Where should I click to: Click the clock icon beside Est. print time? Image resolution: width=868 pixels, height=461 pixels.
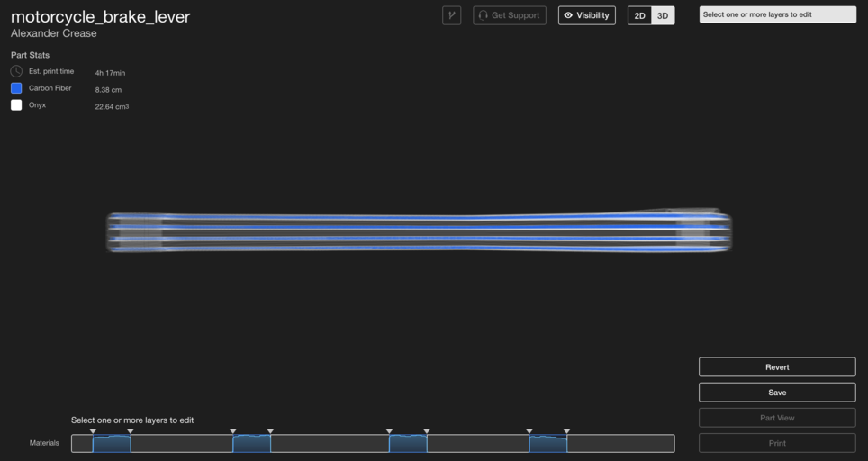(x=16, y=71)
